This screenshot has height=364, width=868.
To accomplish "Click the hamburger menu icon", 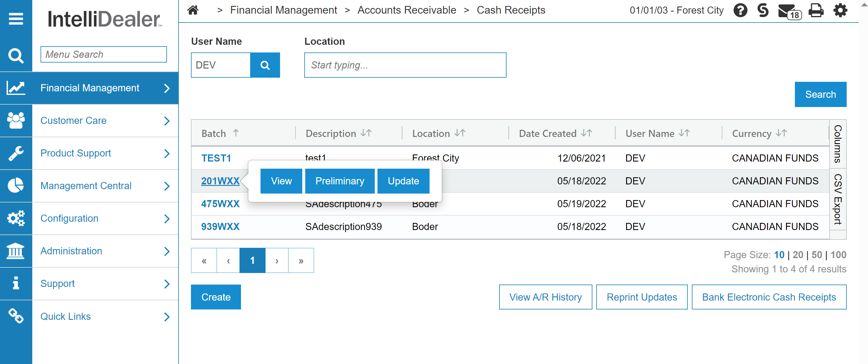I will [16, 19].
